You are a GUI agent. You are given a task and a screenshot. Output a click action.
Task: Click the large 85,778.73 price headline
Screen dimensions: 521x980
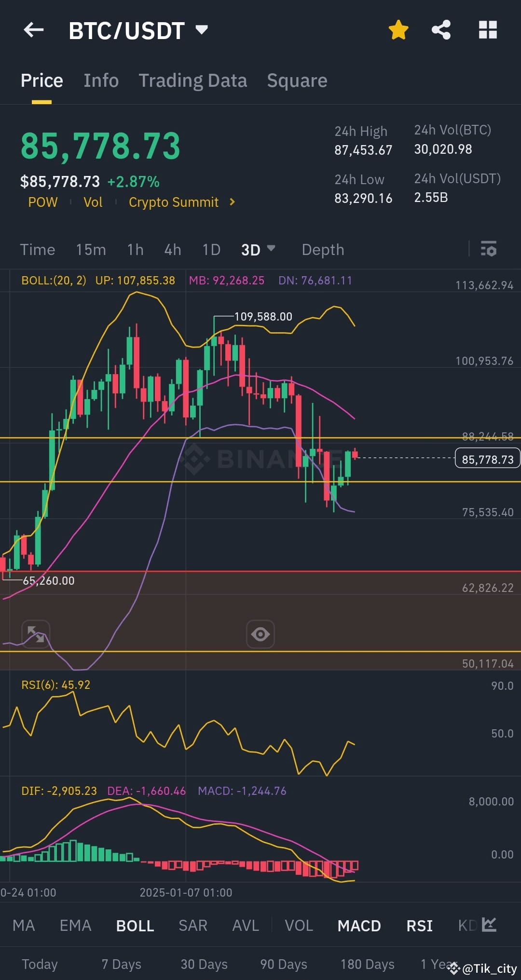[100, 146]
